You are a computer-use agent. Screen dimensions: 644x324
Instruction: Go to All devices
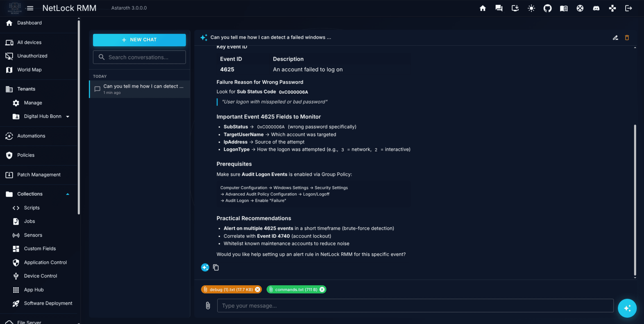(29, 42)
